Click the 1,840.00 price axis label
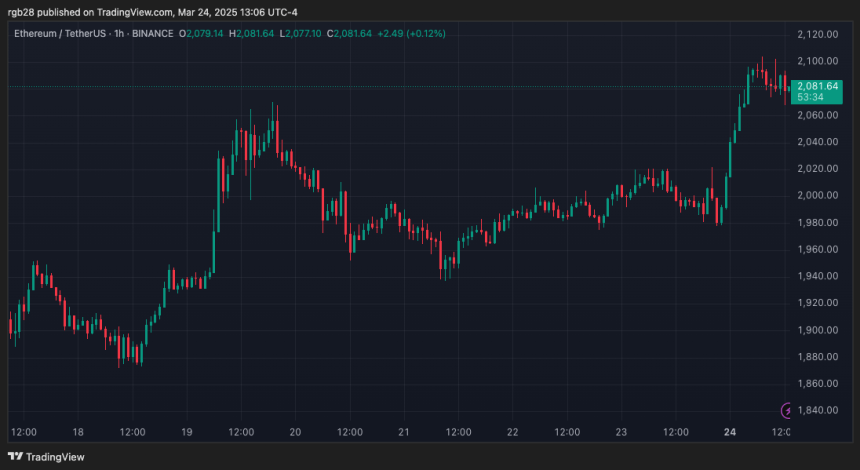 click(819, 410)
